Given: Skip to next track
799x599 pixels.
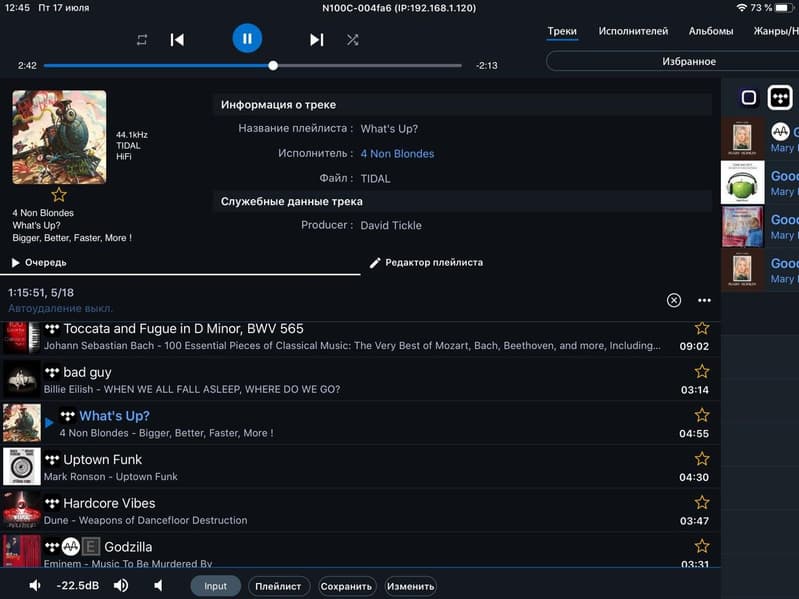Looking at the screenshot, I should (316, 40).
